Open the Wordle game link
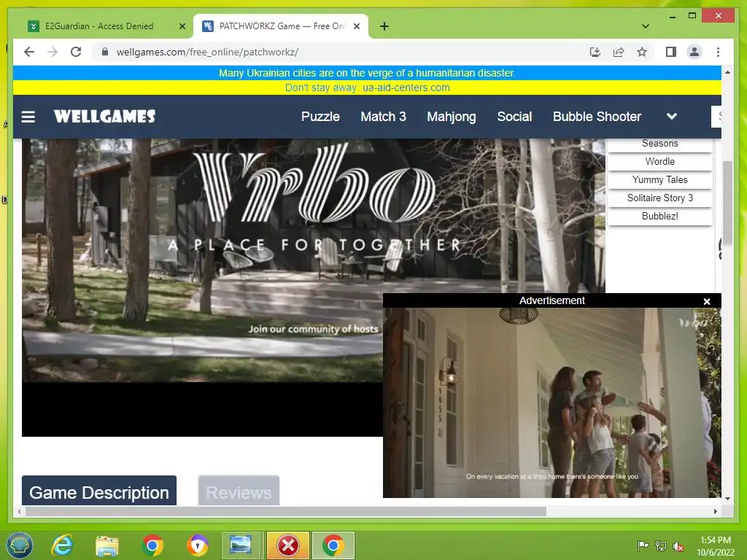 [659, 161]
